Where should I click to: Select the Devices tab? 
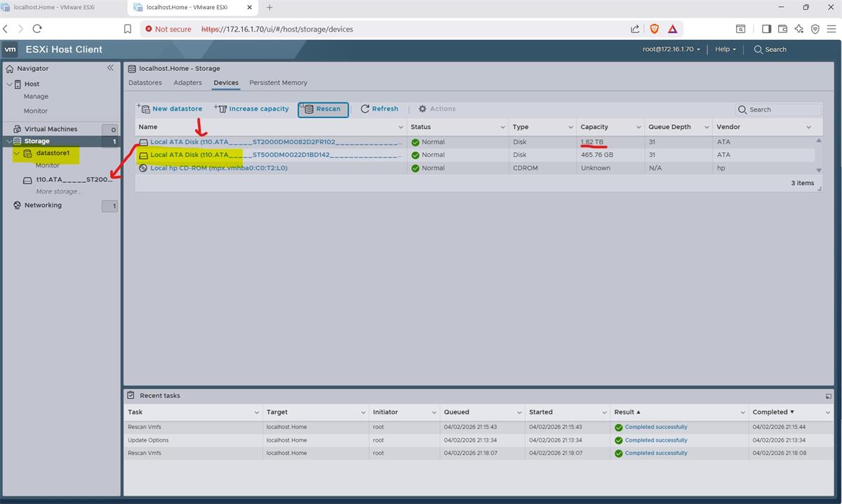click(x=226, y=83)
